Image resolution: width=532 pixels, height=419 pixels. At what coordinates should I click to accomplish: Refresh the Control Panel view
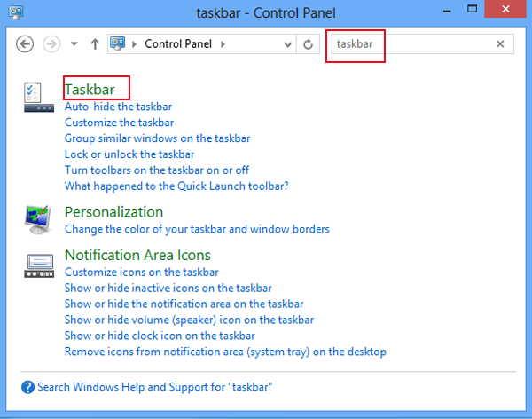pyautogui.click(x=308, y=44)
